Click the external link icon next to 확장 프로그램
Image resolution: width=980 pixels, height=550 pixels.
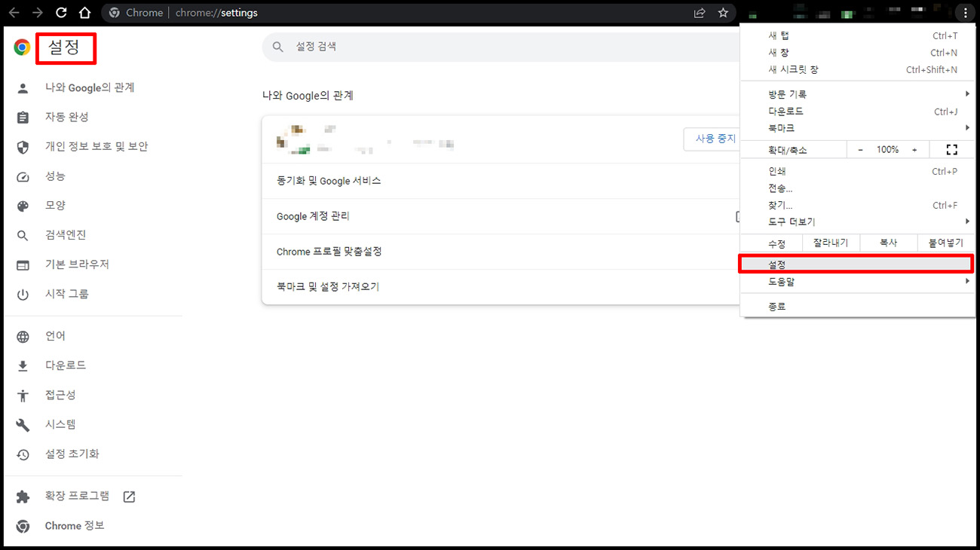click(x=129, y=497)
